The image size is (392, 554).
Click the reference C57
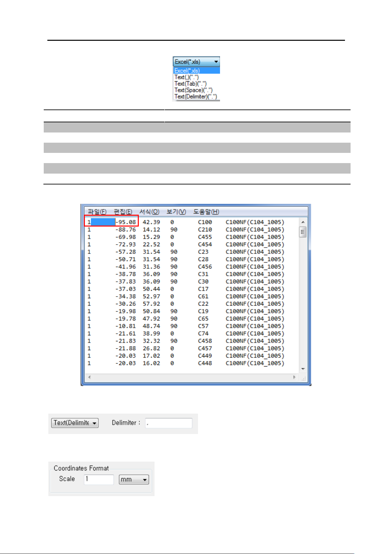click(x=203, y=326)
